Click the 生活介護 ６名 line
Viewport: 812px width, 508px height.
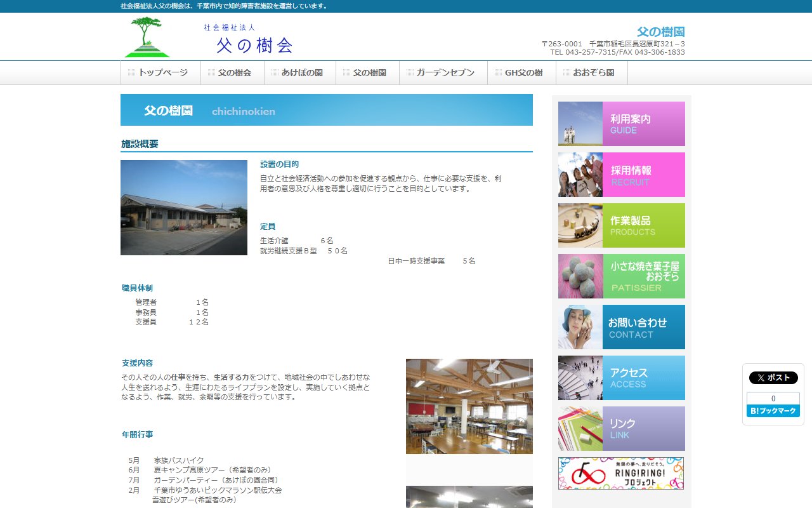297,241
